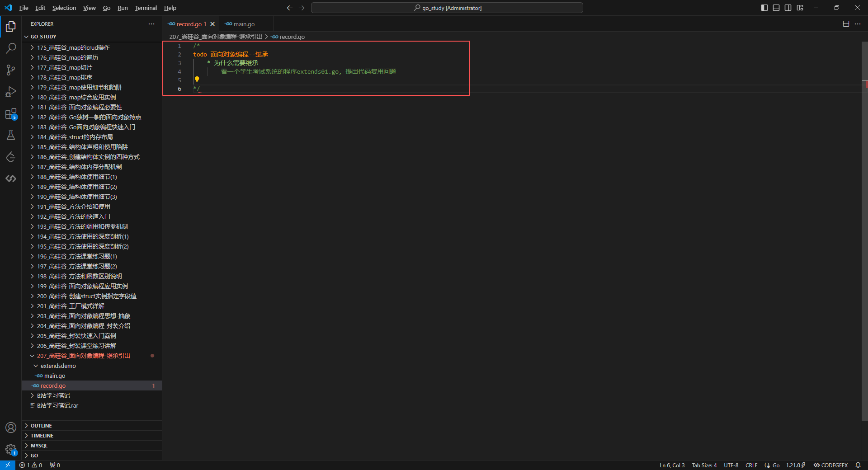Select record.go in the explorer tree
868x470 pixels.
click(x=92, y=385)
